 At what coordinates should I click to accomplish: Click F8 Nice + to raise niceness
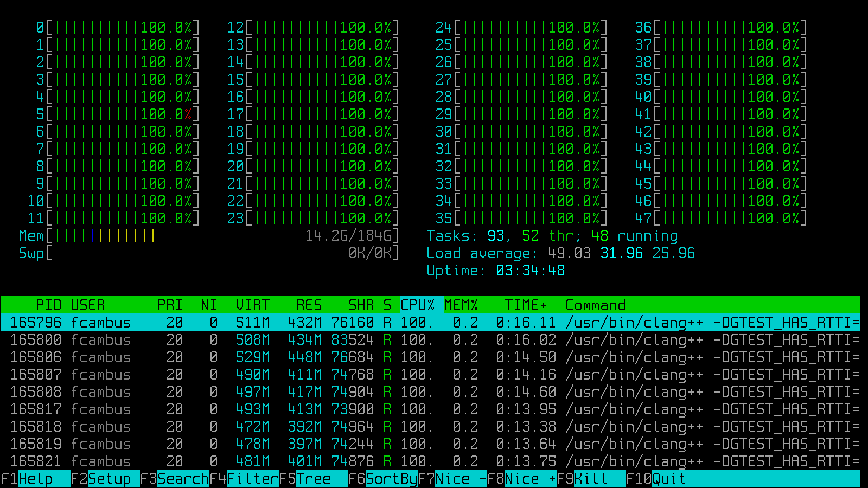click(522, 479)
